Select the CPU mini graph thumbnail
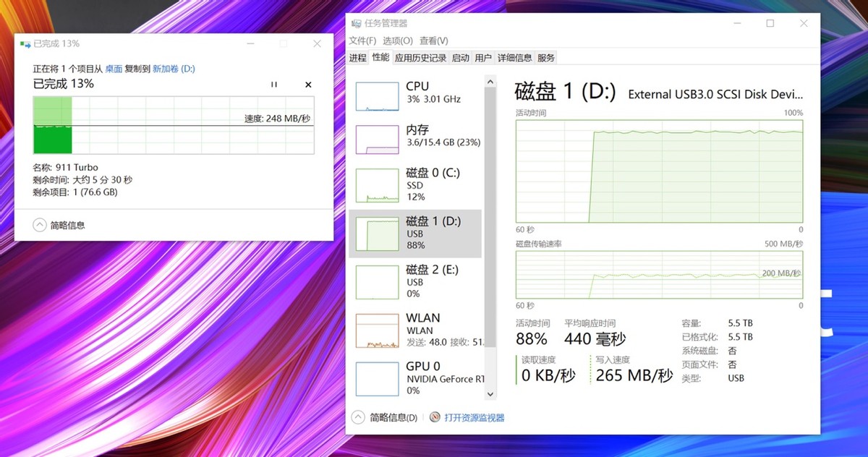The width and height of the screenshot is (868, 457). coord(377,96)
